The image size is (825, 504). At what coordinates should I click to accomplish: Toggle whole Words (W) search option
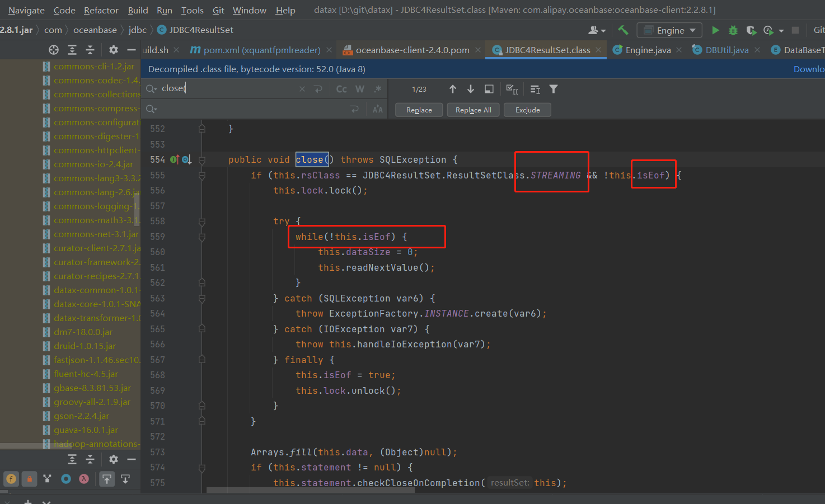click(x=360, y=89)
